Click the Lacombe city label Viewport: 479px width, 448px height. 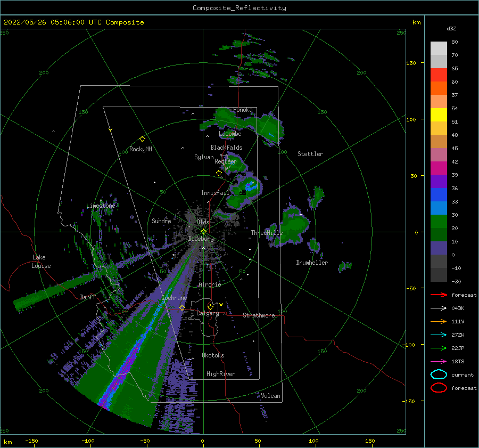tap(230, 134)
